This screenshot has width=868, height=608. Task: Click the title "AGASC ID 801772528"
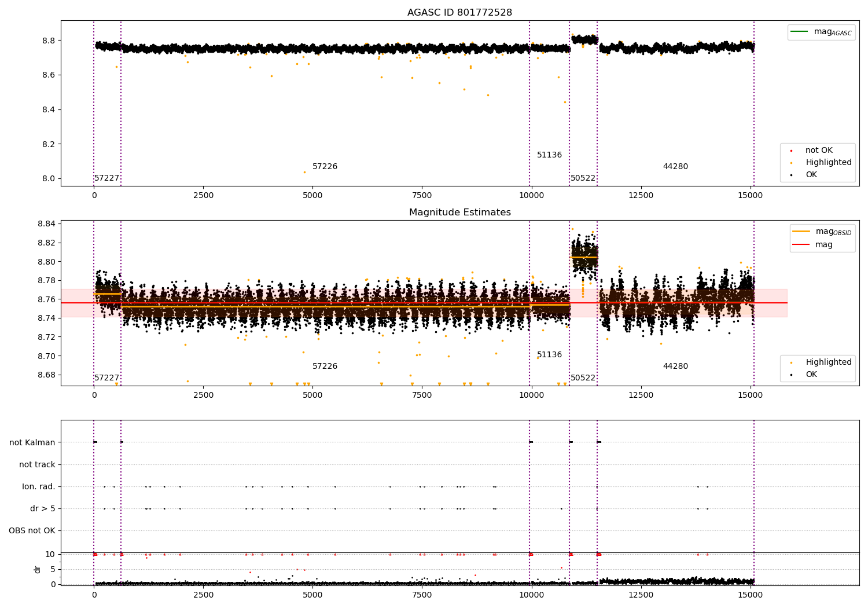459,13
